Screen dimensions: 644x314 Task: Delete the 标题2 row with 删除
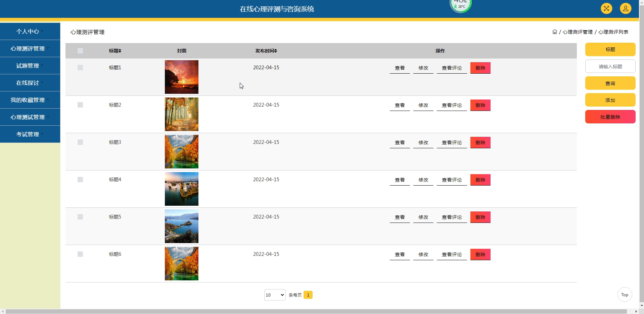tap(480, 105)
